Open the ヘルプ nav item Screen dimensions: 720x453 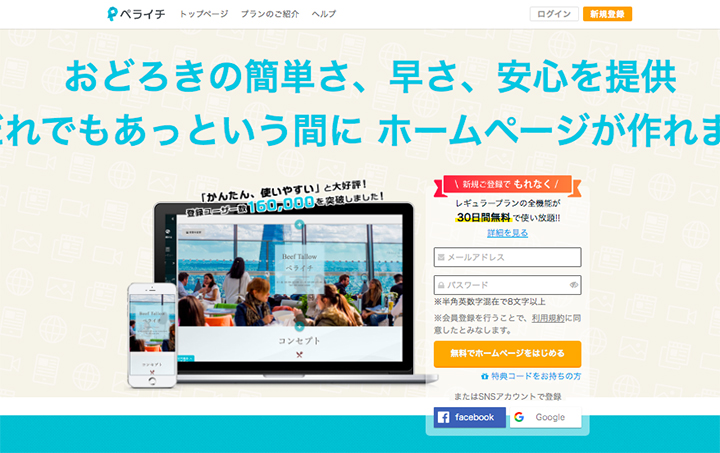tap(324, 14)
